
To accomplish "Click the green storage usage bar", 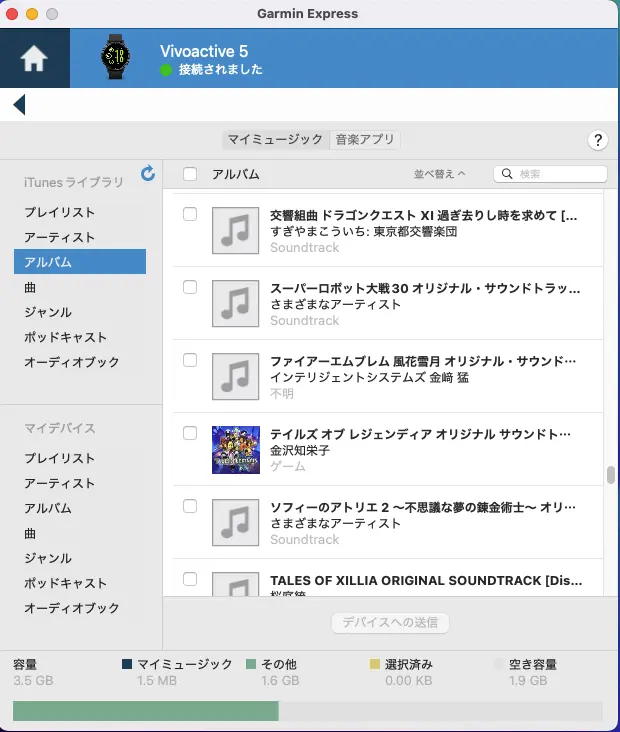I will point(145,711).
